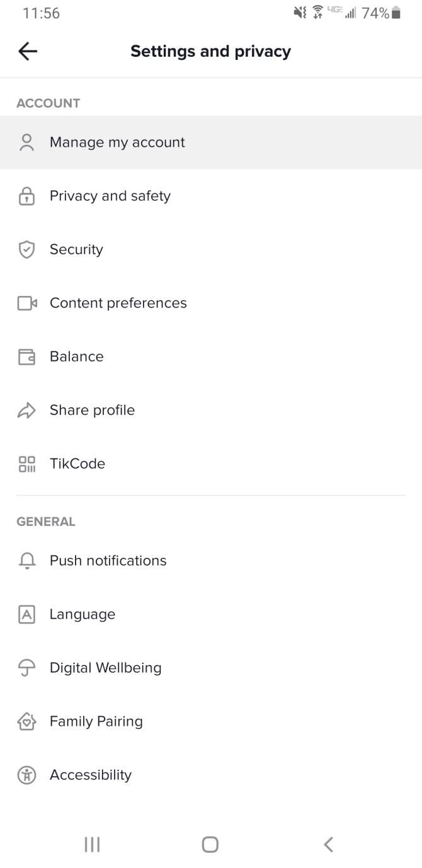Image resolution: width=422 pixels, height=868 pixels.
Task: Open the Digital Wellbeing option
Action: [106, 668]
